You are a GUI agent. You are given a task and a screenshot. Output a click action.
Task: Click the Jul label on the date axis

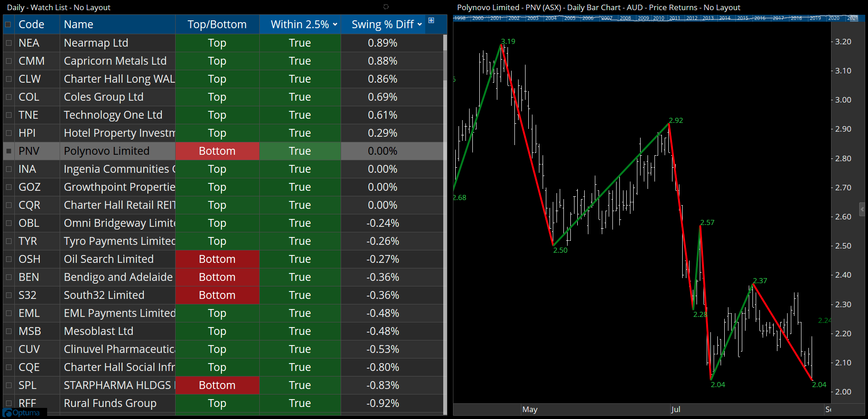point(675,410)
